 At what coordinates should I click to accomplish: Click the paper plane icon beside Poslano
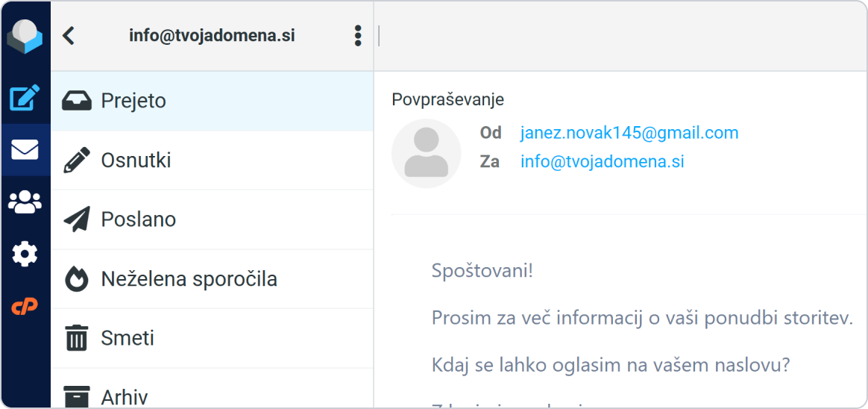click(76, 220)
